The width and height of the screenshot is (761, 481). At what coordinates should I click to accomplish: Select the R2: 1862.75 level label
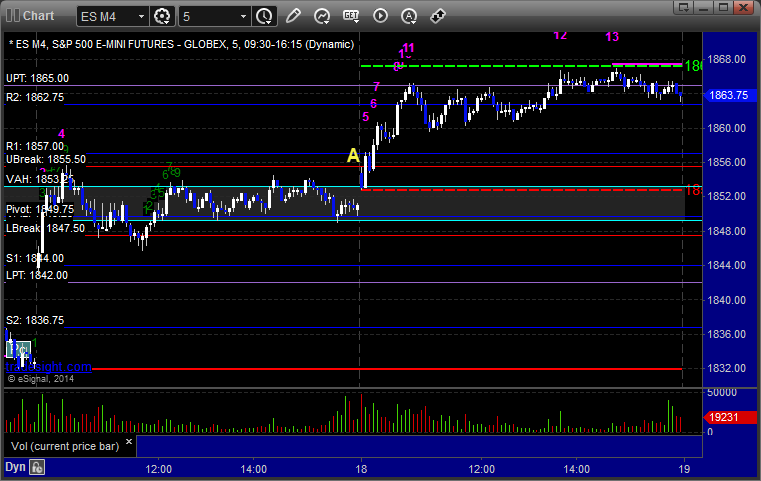(35, 97)
